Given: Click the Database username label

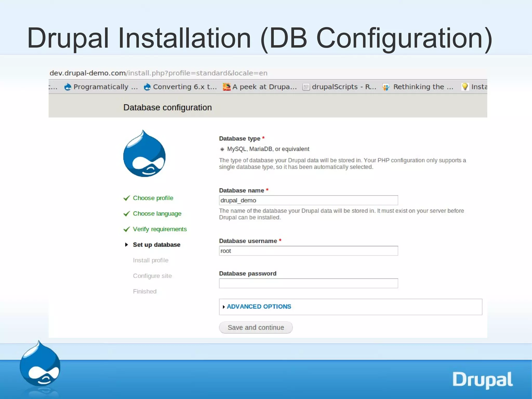Looking at the screenshot, I should click(x=248, y=241).
